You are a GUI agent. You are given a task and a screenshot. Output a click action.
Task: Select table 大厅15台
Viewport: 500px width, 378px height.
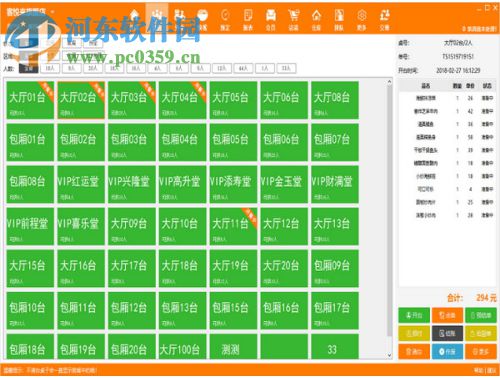click(30, 268)
